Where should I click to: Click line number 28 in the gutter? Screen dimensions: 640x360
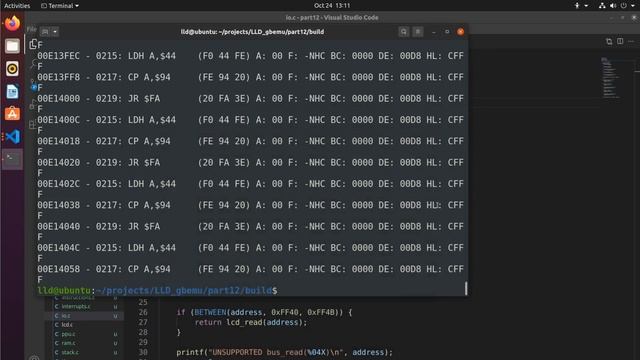pos(142,332)
